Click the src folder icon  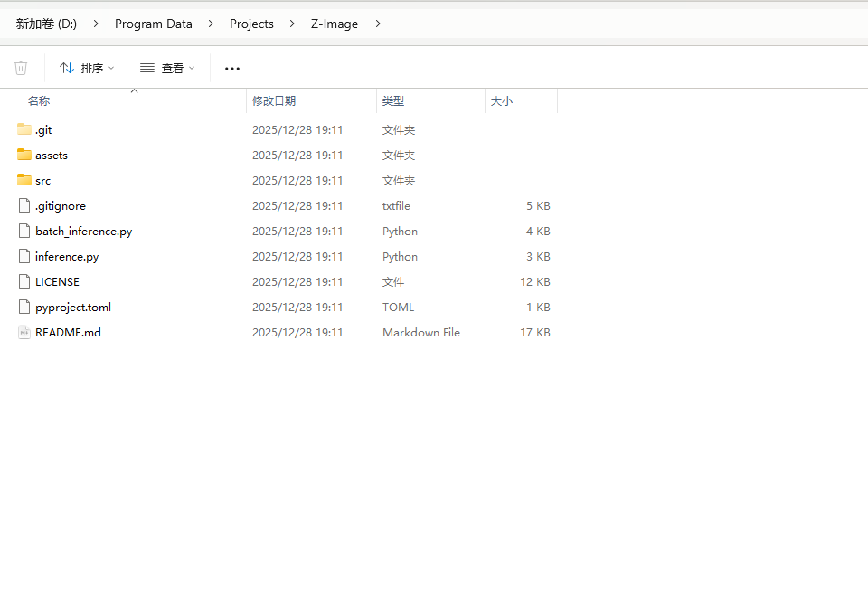tap(24, 180)
